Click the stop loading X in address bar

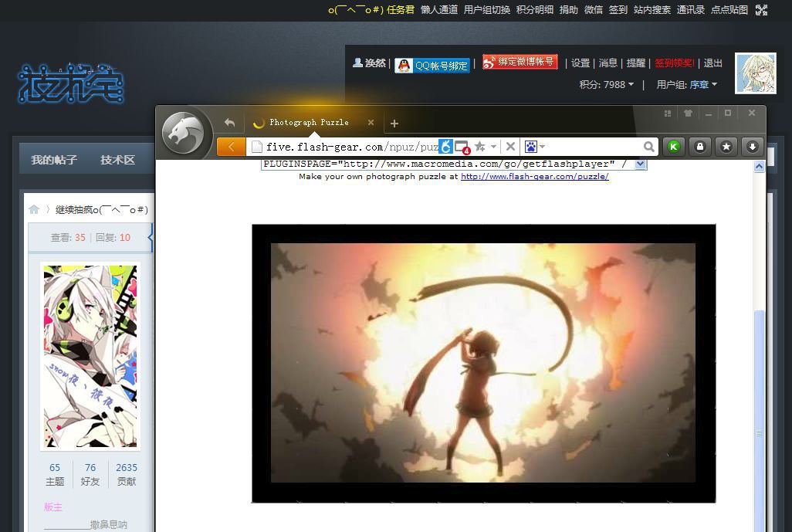[510, 147]
